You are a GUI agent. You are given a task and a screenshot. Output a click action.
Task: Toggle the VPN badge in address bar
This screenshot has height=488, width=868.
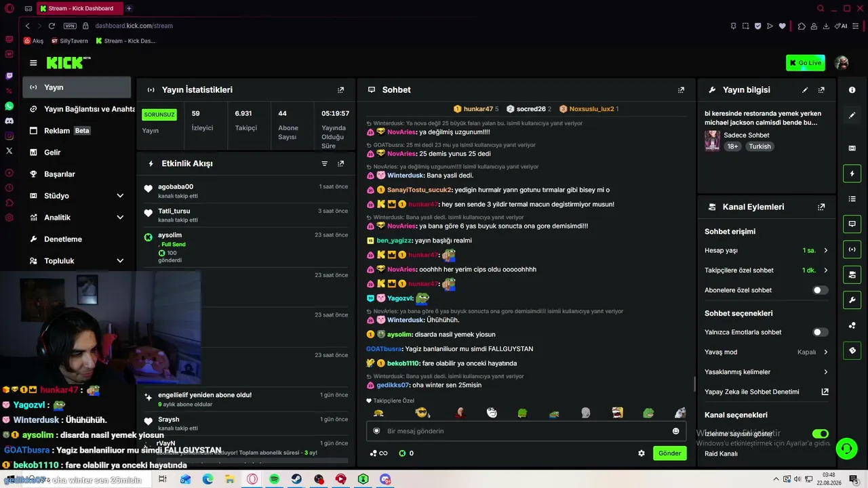[x=70, y=26]
